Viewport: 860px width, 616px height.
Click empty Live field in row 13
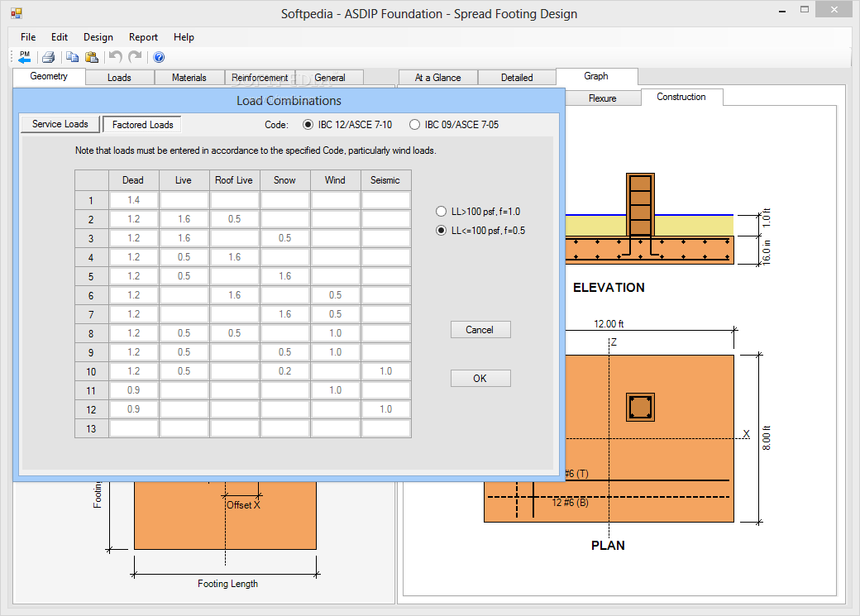click(x=184, y=428)
